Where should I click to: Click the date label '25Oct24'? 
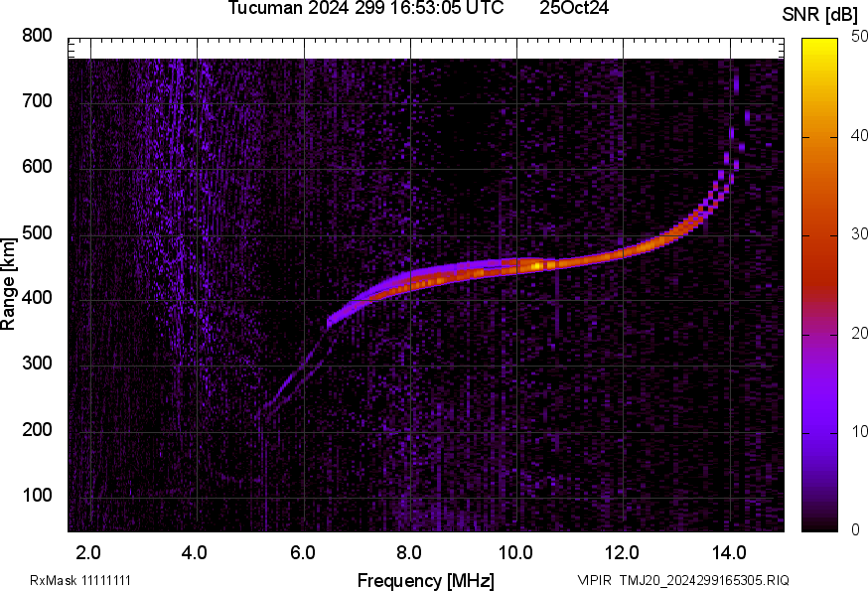pyautogui.click(x=574, y=8)
